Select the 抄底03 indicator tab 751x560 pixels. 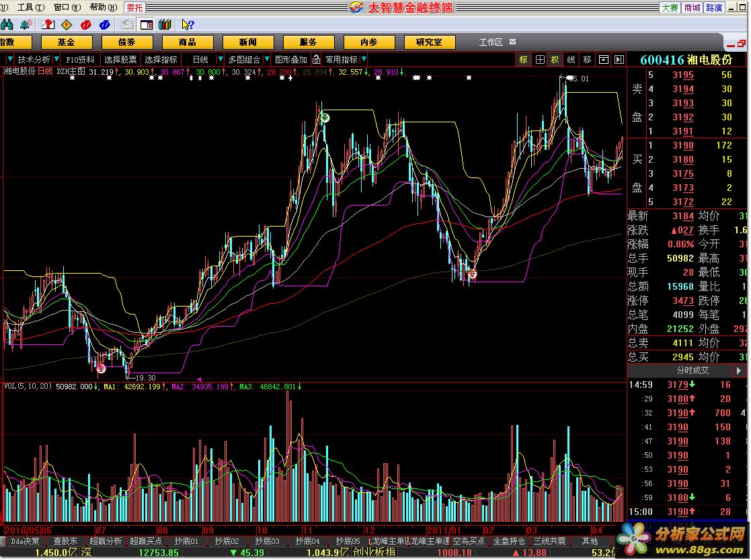[x=267, y=541]
